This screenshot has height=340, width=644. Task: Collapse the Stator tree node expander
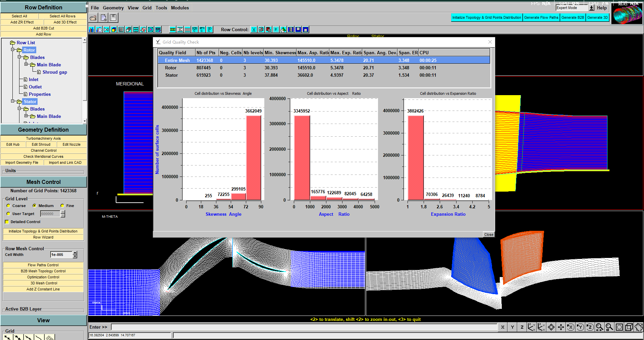pyautogui.click(x=13, y=101)
